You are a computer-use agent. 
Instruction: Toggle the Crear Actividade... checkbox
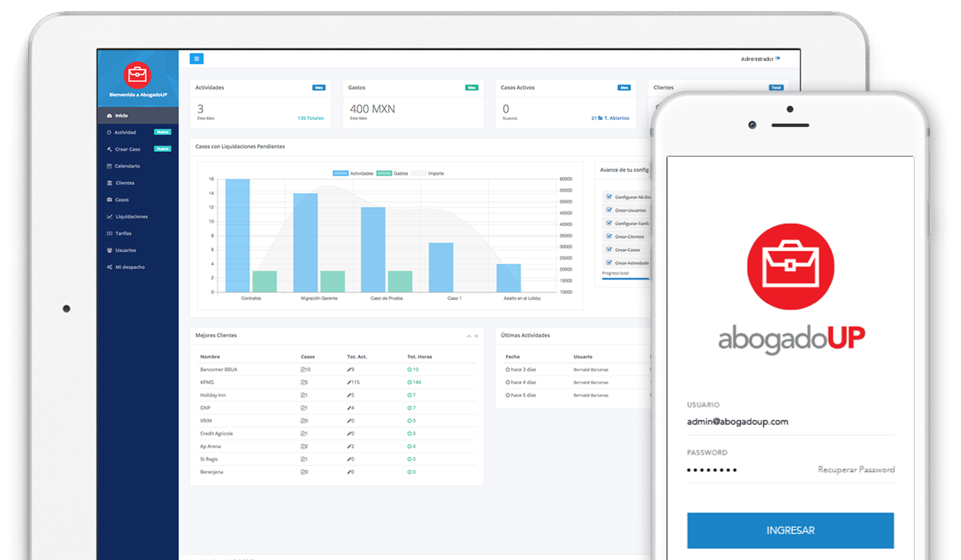tap(609, 262)
